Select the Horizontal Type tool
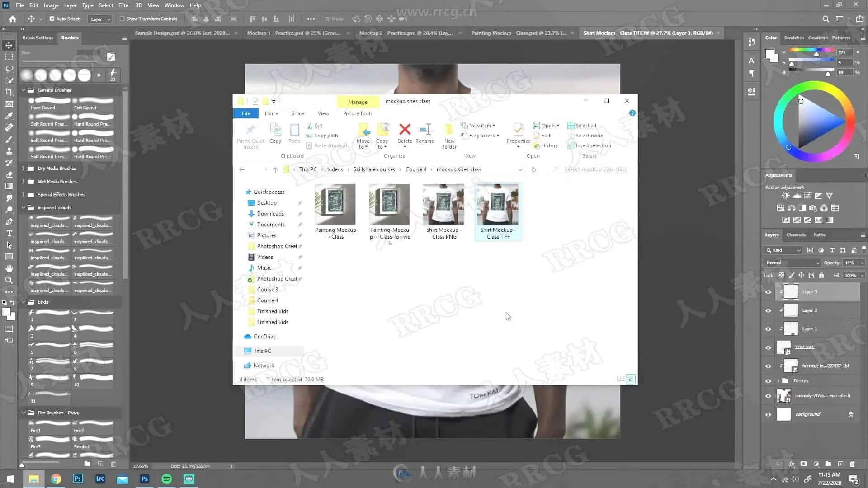The width and height of the screenshot is (868, 488). (x=9, y=233)
